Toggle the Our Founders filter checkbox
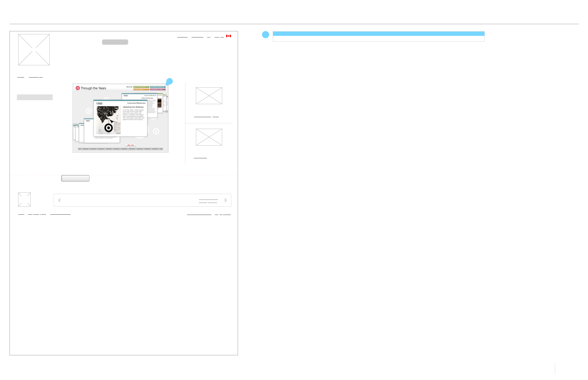Image resolution: width=588 pixels, height=380 pixels. [x=135, y=89]
